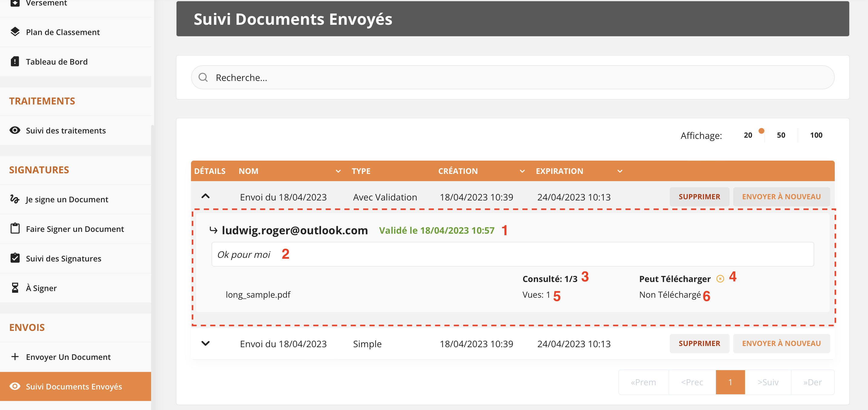
Task: Sort by the CRÉATION column arrow
Action: coord(522,171)
